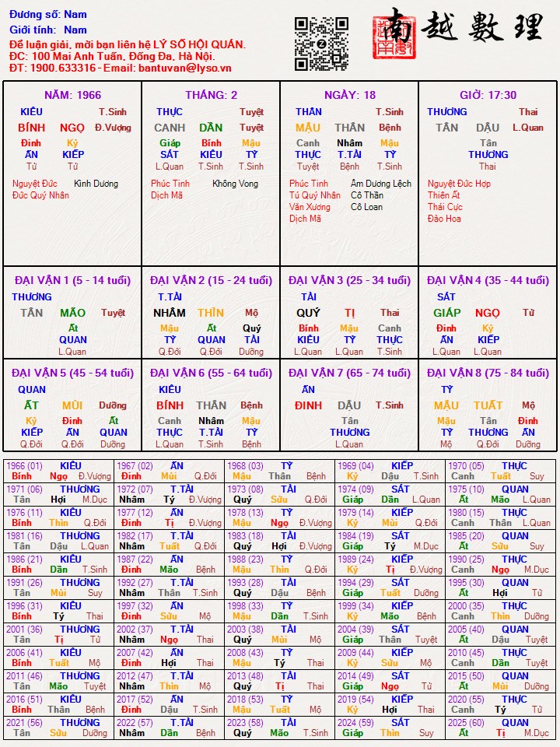
Task: Click the '1986 (21)' year cell label
Action: click(x=24, y=559)
